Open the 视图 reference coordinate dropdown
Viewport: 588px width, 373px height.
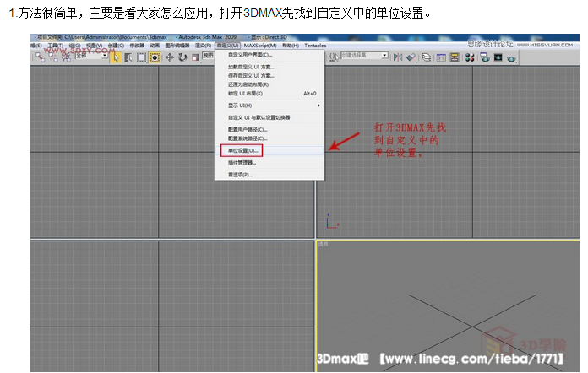click(208, 56)
